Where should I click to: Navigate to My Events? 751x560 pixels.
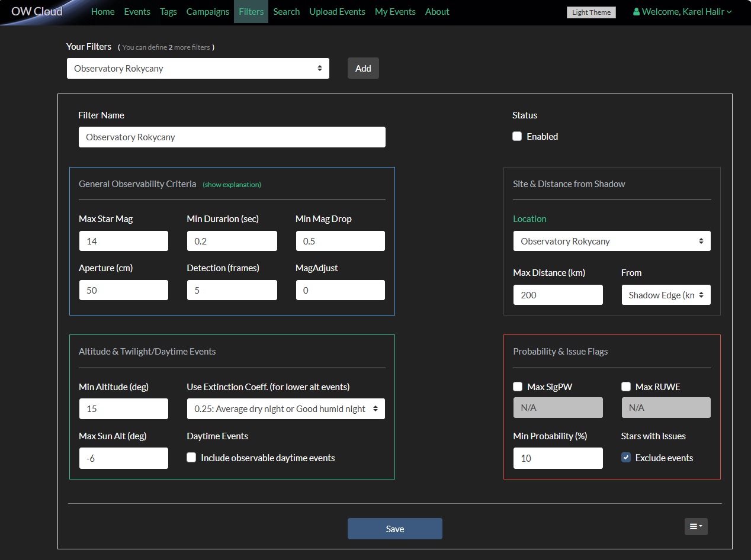click(395, 12)
